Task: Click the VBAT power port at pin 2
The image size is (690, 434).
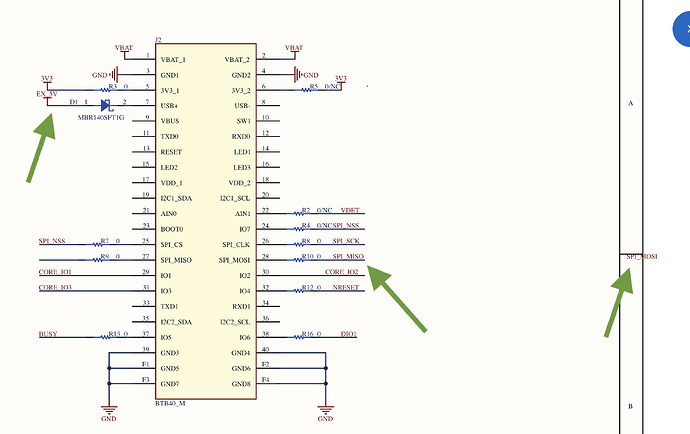Action: (x=294, y=51)
